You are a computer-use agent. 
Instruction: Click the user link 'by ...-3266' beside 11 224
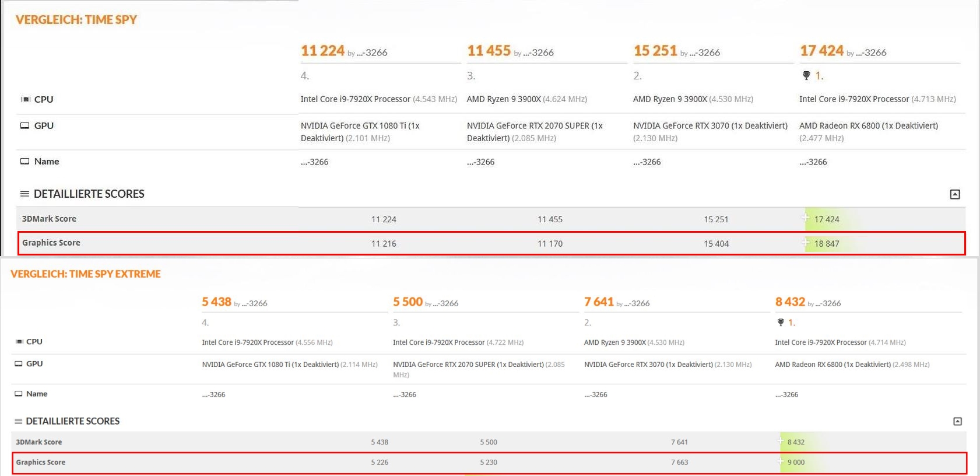point(367,52)
